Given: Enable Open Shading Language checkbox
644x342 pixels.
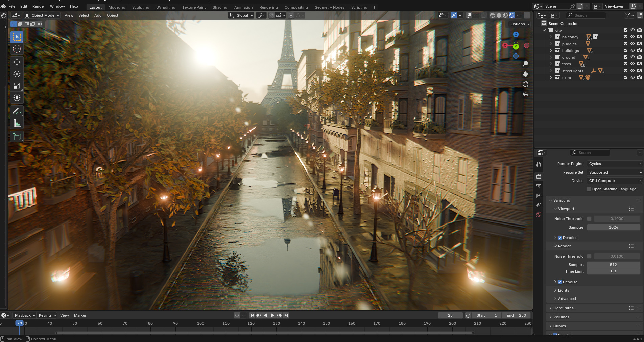Looking at the screenshot, I should pos(589,189).
